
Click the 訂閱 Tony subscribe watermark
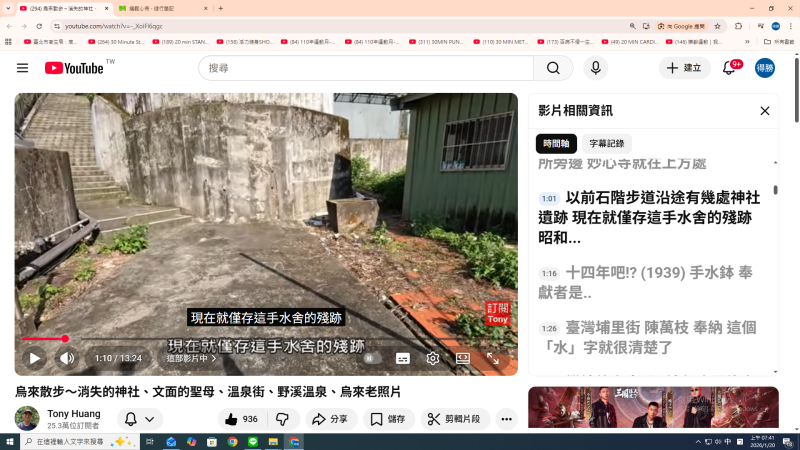(x=497, y=313)
